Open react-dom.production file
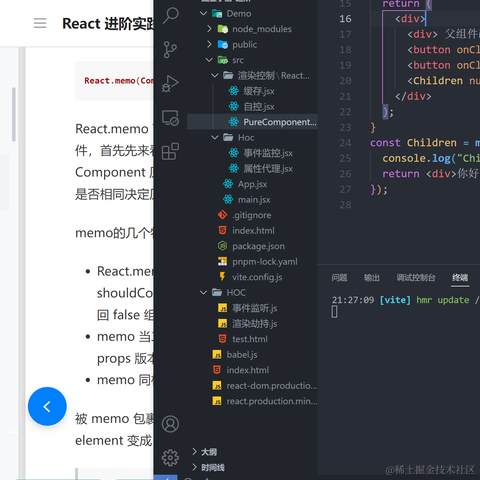 (272, 386)
